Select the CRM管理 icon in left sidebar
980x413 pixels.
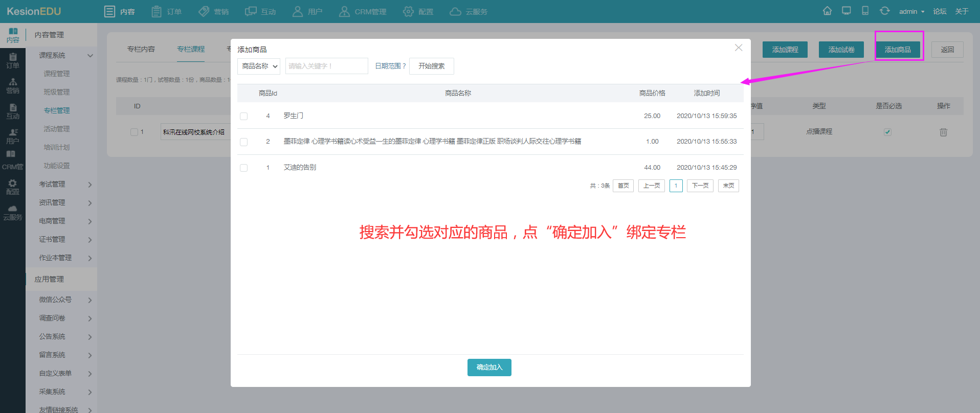tap(13, 162)
